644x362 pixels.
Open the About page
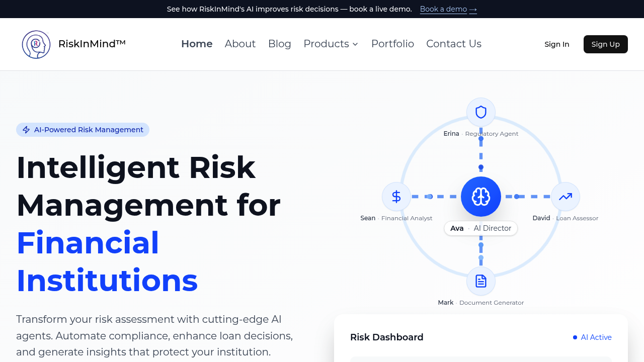[x=240, y=44]
